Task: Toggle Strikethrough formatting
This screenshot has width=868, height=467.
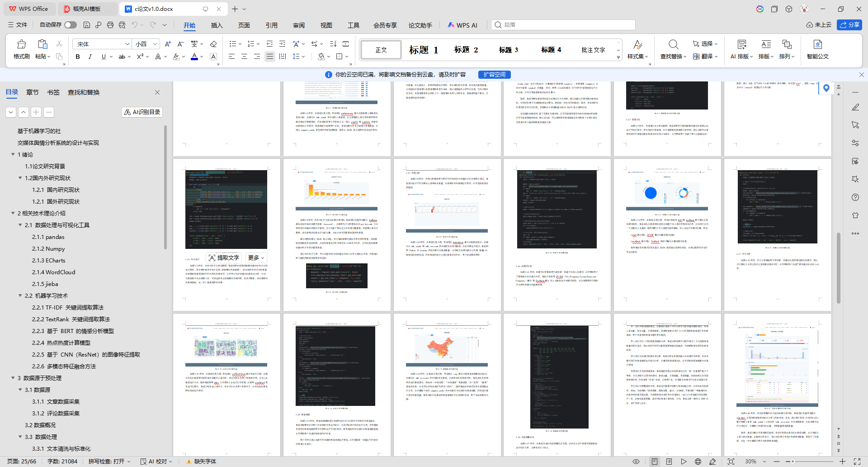Action: [x=122, y=57]
